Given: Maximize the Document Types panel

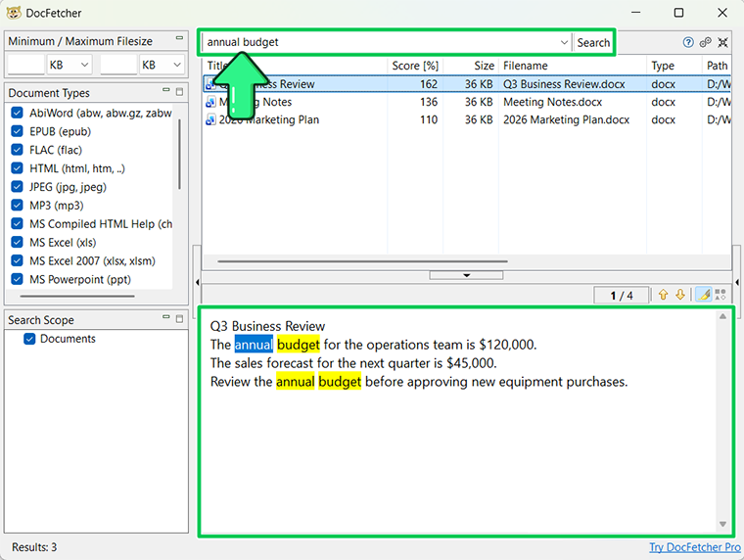Looking at the screenshot, I should (x=179, y=92).
